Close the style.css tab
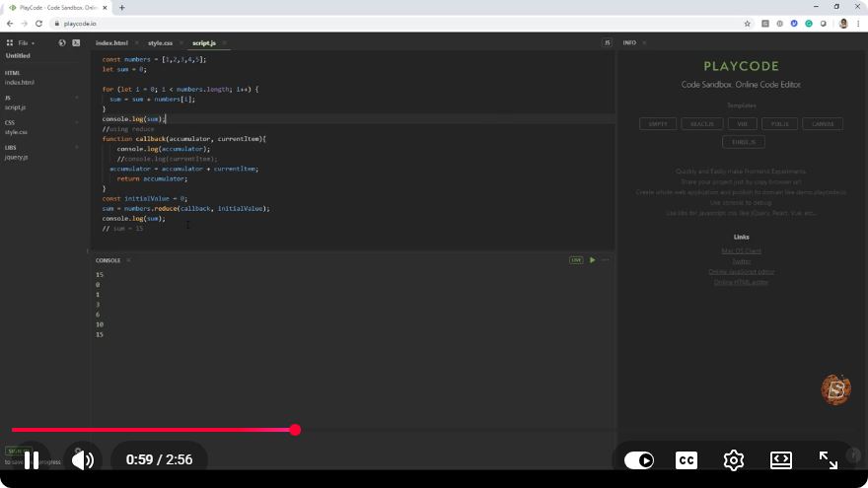 coord(181,42)
